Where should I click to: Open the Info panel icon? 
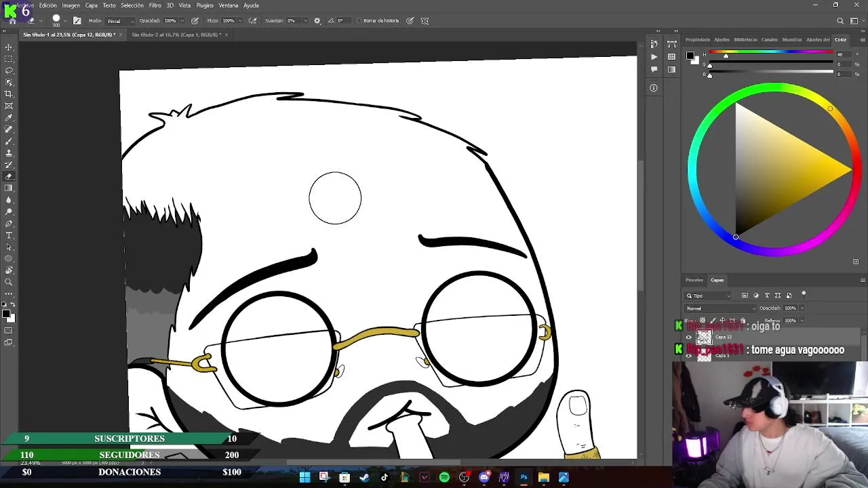coord(654,87)
